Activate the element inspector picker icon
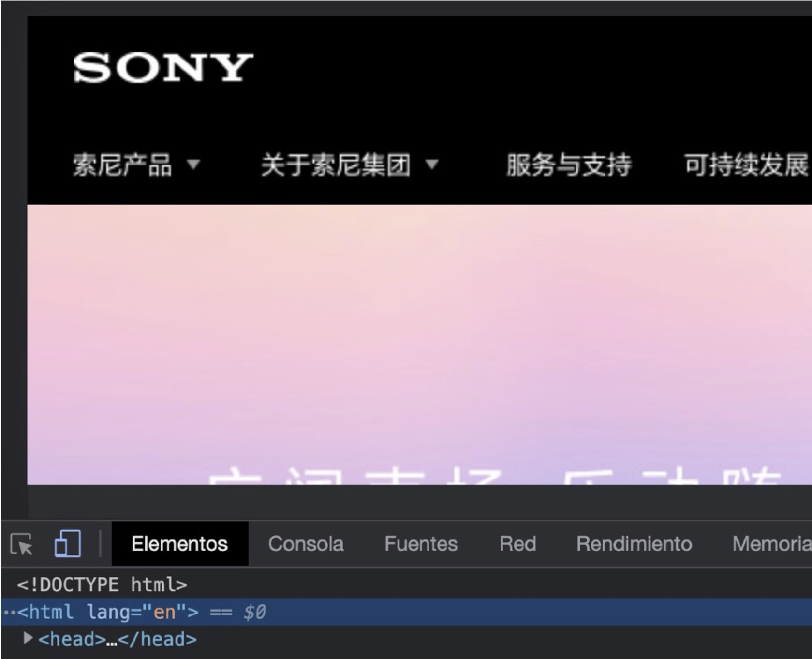 pos(21,544)
